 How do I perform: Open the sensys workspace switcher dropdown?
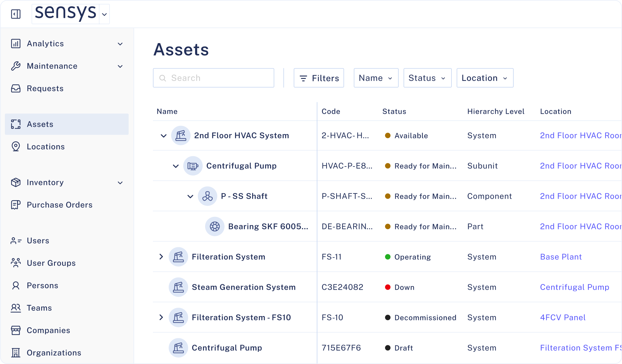(104, 14)
